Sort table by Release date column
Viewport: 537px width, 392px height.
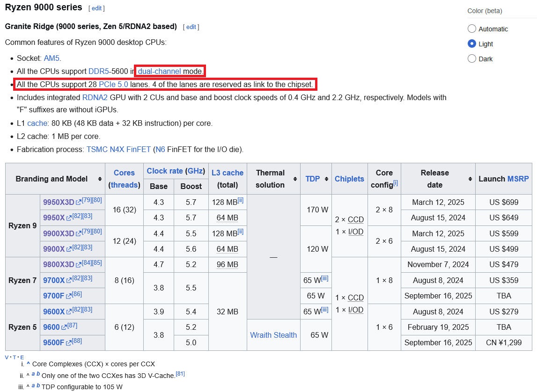470,179
